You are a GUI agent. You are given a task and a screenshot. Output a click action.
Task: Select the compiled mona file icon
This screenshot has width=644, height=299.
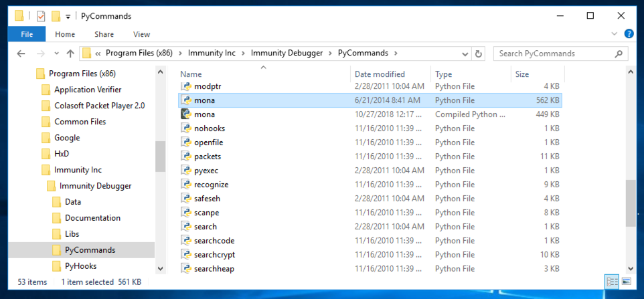point(186,114)
